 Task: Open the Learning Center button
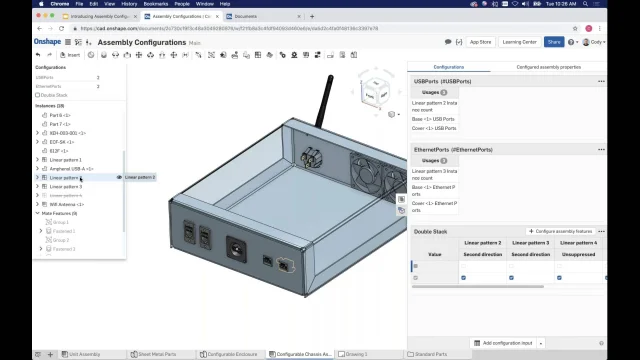(x=519, y=42)
